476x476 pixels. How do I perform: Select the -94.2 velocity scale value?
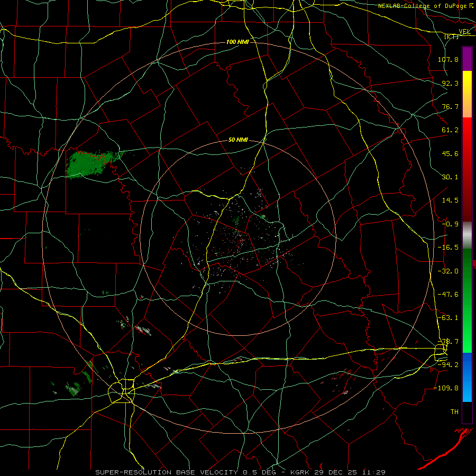coord(448,364)
